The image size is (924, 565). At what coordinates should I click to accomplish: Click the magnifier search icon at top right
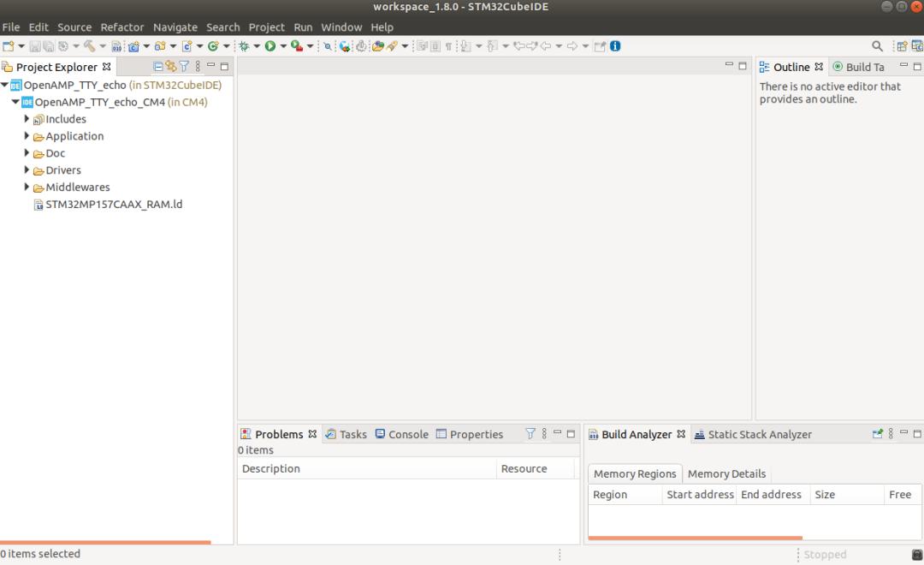[x=877, y=46]
